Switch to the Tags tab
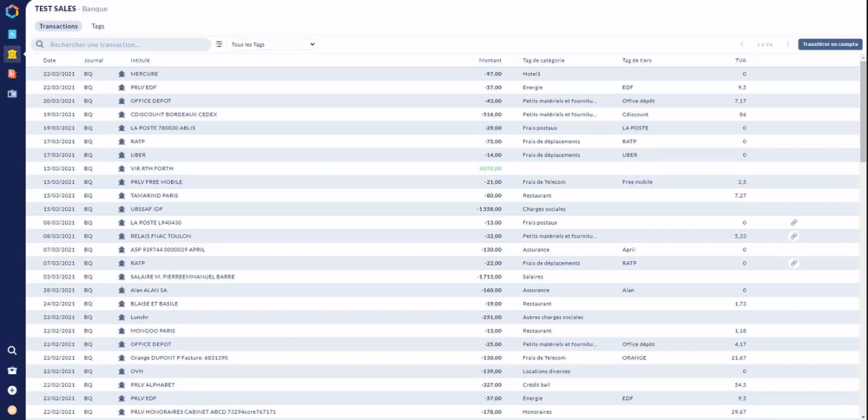Viewport: 868px width, 420px height. [x=97, y=26]
